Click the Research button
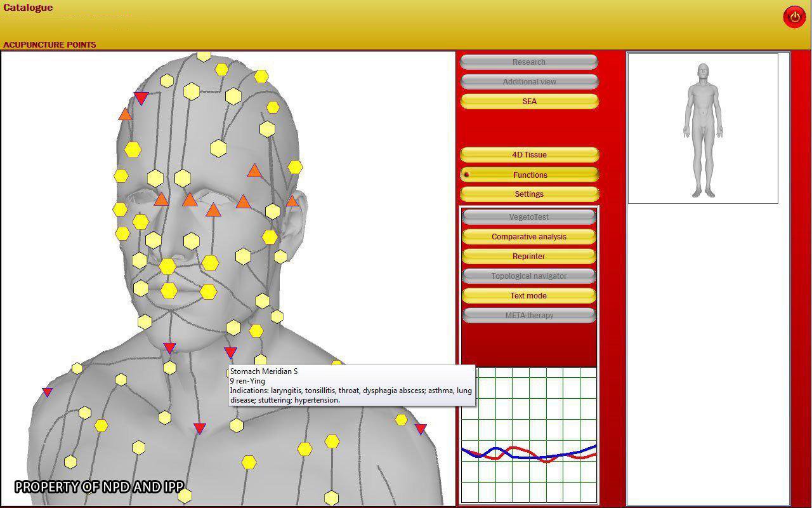This screenshot has width=812, height=508. [x=528, y=62]
